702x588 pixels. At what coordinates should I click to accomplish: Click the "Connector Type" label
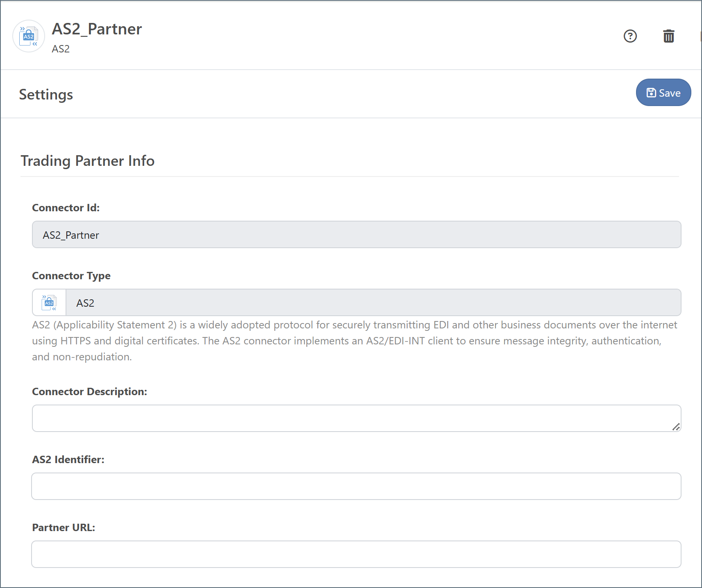pos(71,276)
